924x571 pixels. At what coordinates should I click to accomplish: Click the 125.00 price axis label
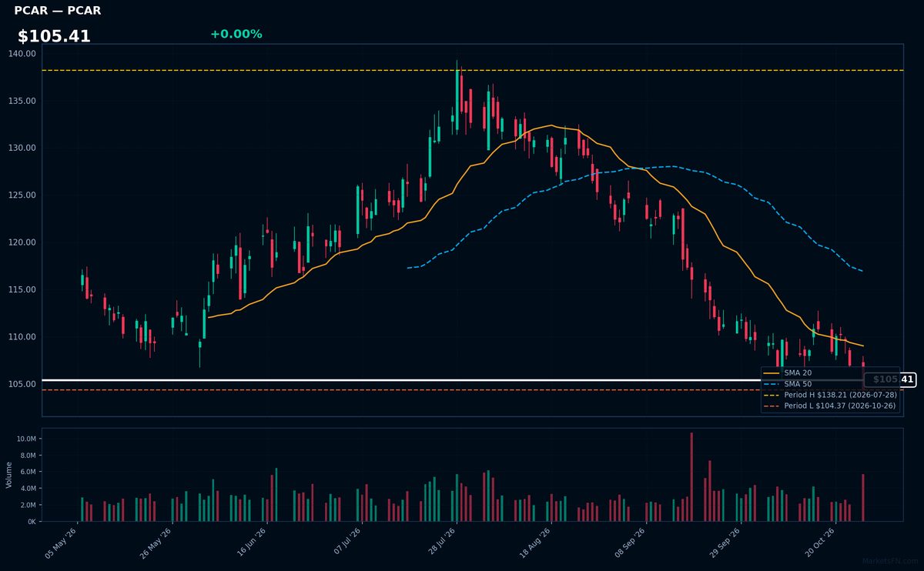pos(23,195)
